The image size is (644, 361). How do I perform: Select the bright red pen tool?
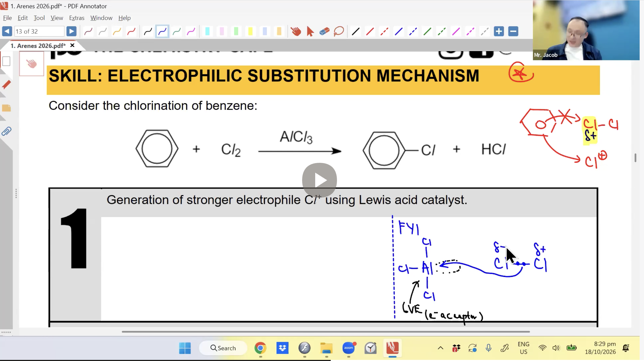tap(131, 32)
